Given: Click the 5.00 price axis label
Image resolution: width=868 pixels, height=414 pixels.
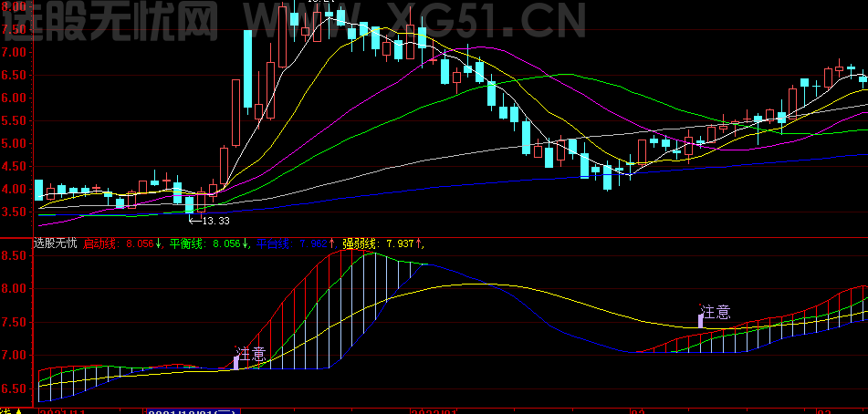Looking at the screenshot, I should pos(14,144).
